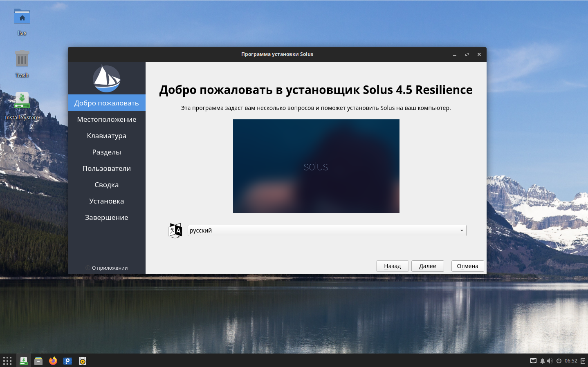Select the Пользователи step
This screenshot has height=367, width=588.
tap(107, 168)
